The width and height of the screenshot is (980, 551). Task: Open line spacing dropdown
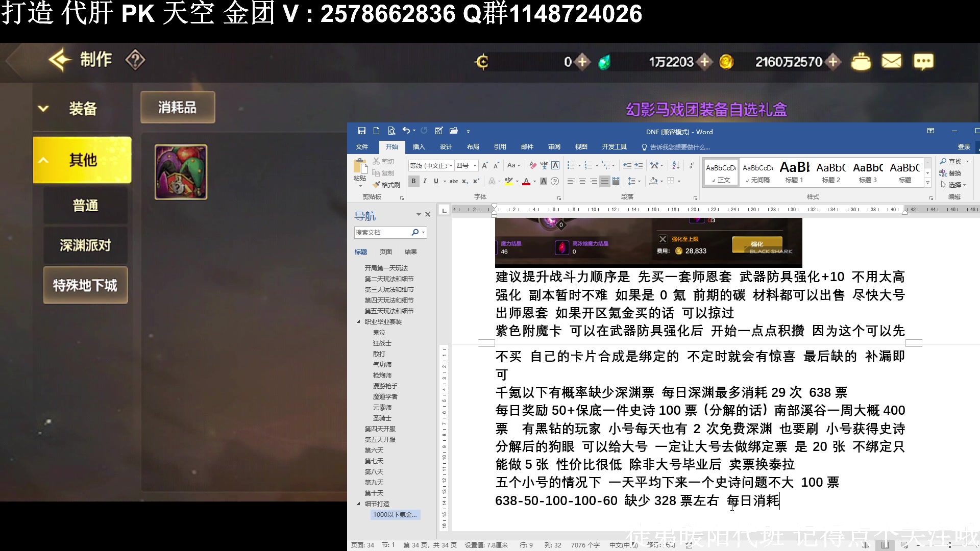pos(634,181)
